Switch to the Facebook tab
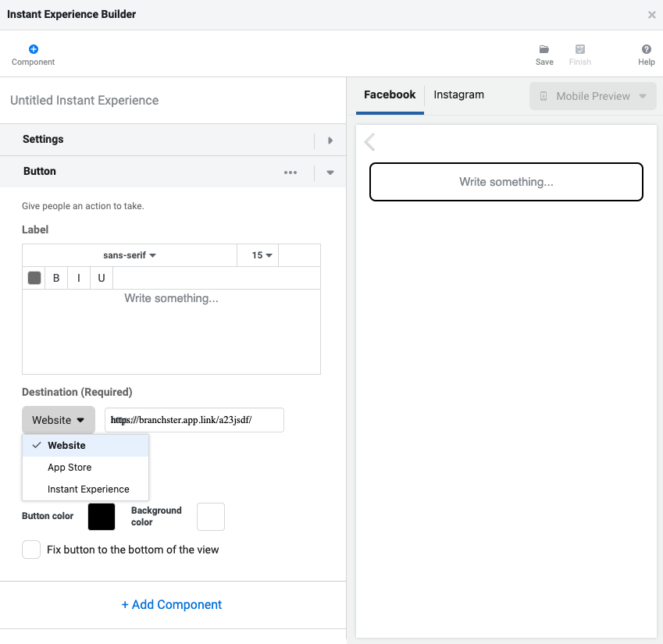The height and width of the screenshot is (644, 663). click(390, 95)
